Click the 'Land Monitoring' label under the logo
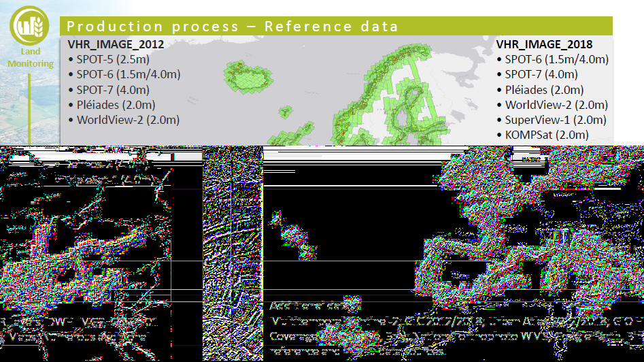This screenshot has height=362, width=644. click(31, 58)
